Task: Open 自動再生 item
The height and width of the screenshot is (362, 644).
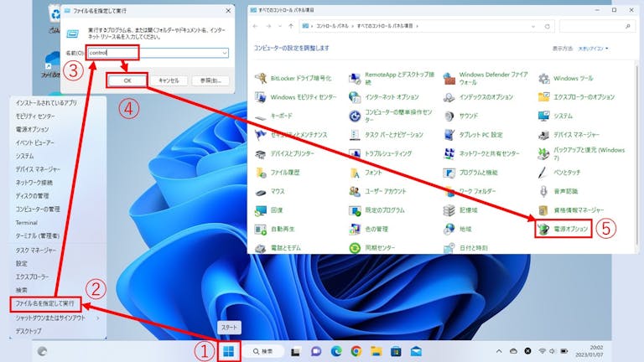Action: click(275, 229)
